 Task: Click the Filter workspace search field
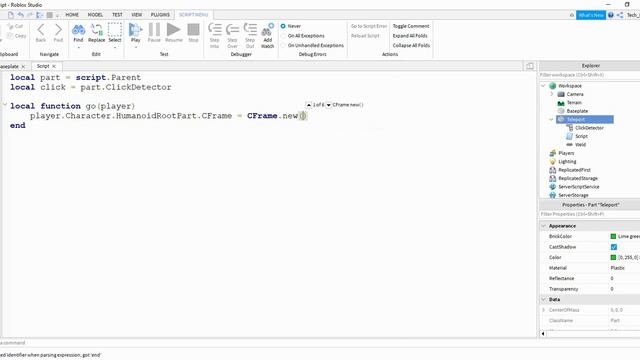589,75
